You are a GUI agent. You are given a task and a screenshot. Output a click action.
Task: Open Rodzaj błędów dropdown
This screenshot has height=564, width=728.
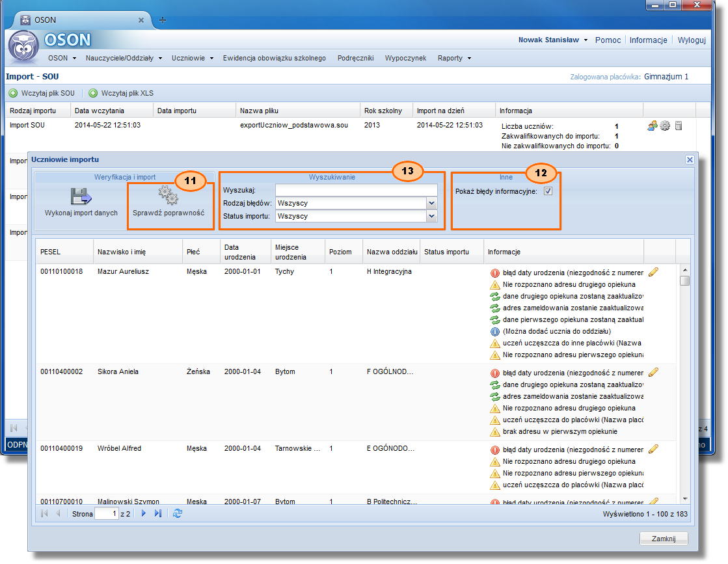(432, 204)
